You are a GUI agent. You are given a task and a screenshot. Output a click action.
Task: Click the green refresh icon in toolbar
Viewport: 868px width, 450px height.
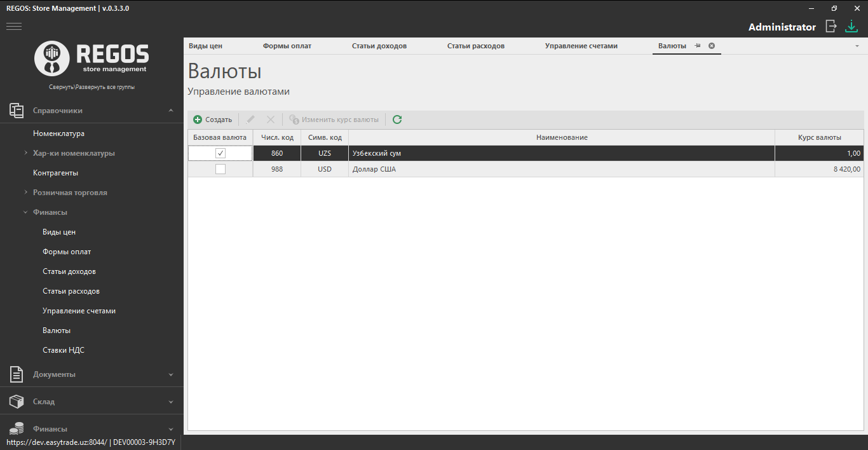click(x=397, y=119)
